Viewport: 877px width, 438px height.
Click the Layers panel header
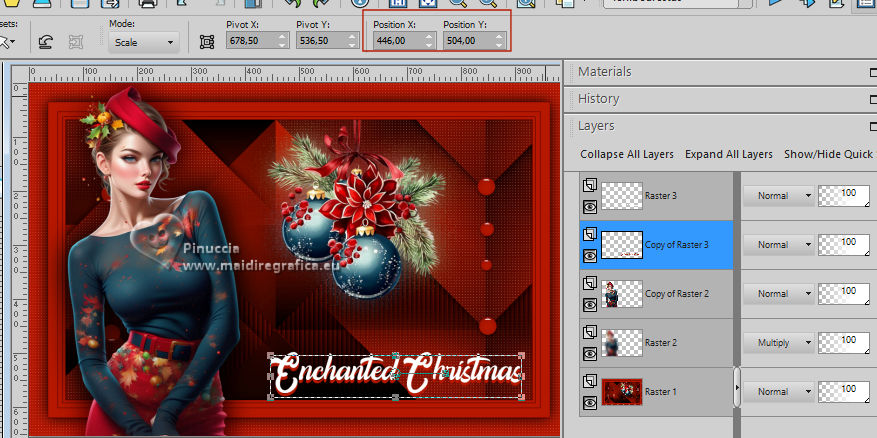(720, 126)
